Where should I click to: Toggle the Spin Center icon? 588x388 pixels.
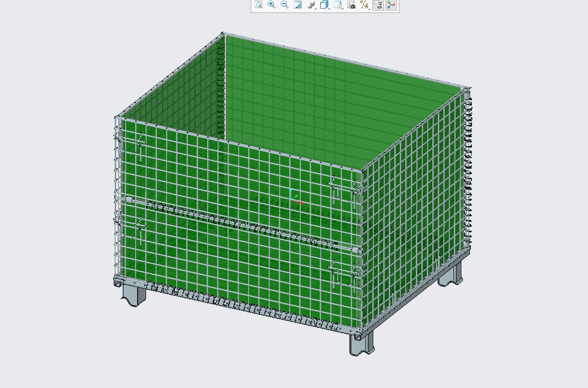point(391,5)
